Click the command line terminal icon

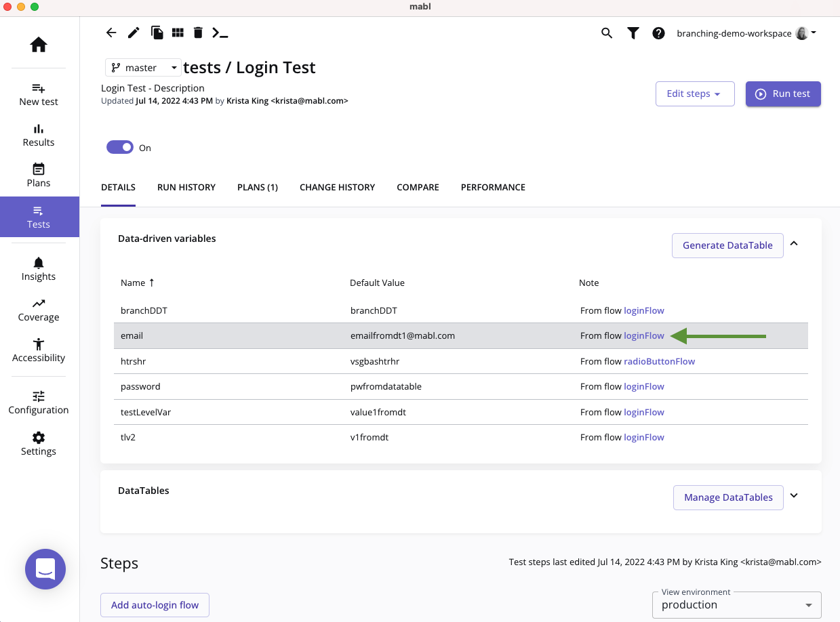(220, 33)
